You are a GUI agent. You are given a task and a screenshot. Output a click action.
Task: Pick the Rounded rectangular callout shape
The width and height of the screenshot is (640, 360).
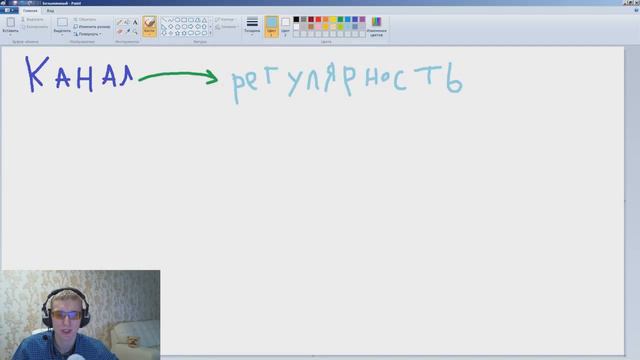(x=191, y=33)
